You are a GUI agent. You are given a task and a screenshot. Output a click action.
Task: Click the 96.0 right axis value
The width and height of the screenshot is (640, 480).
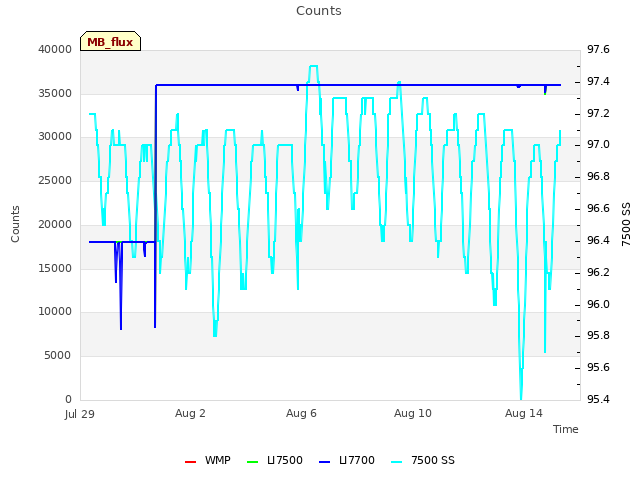coord(598,304)
